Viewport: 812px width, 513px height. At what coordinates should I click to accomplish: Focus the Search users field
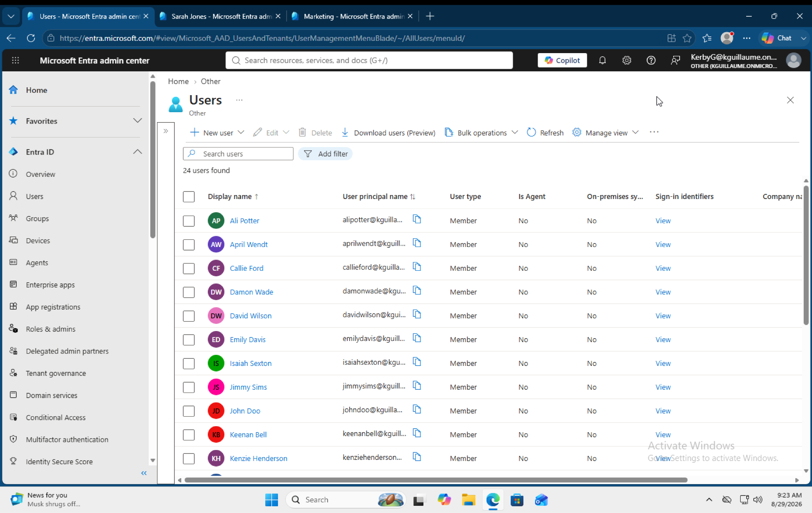coord(238,154)
